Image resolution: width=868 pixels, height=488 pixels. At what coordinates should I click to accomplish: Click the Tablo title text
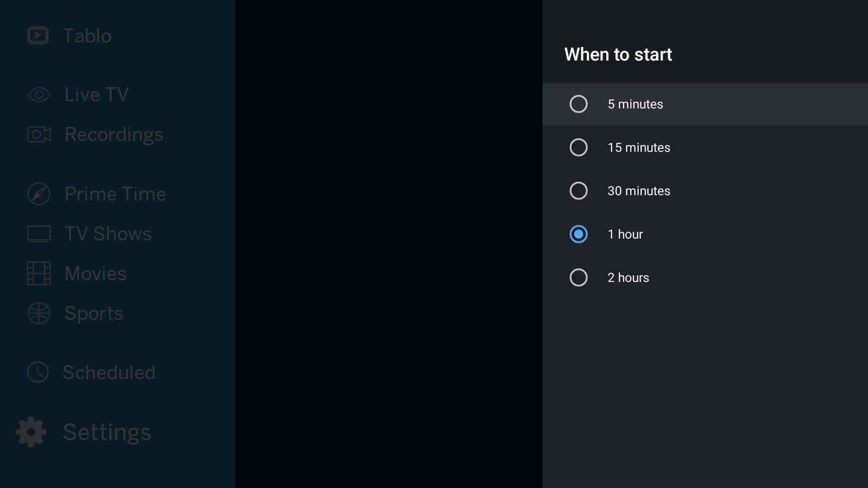[x=87, y=36]
